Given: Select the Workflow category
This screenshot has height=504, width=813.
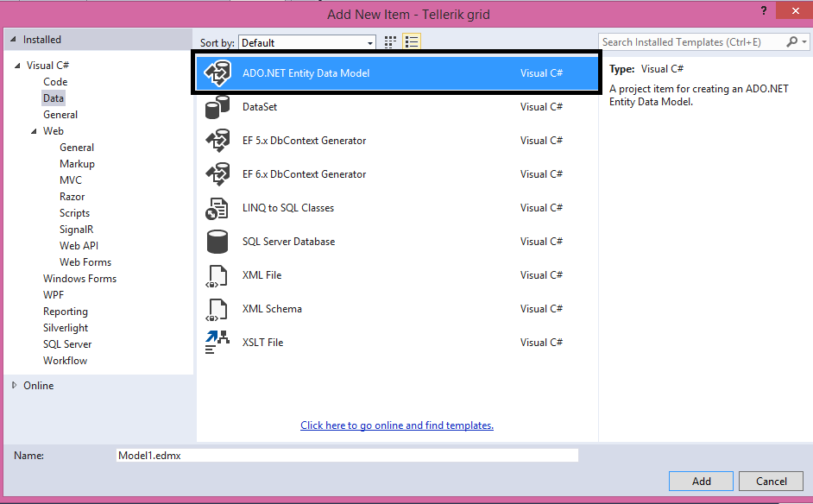Looking at the screenshot, I should 66,361.
